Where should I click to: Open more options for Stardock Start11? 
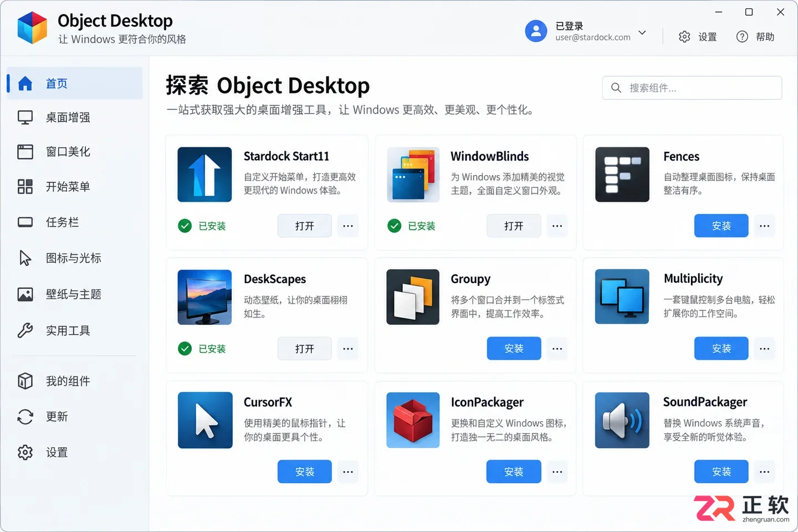[348, 226]
